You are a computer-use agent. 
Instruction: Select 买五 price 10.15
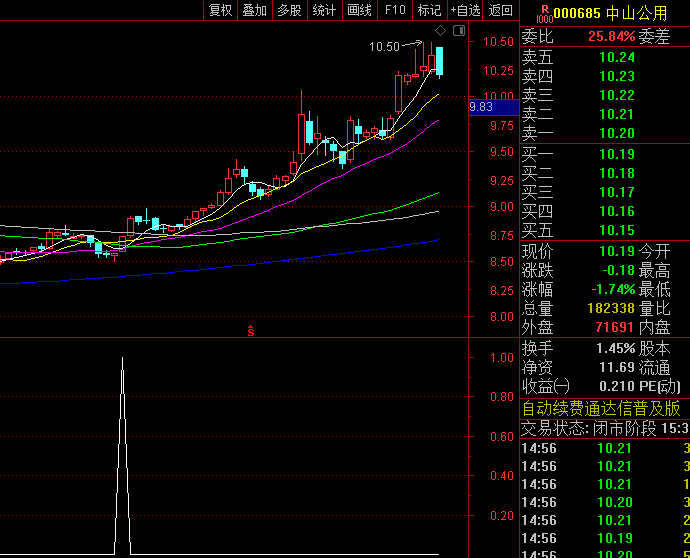click(617, 230)
